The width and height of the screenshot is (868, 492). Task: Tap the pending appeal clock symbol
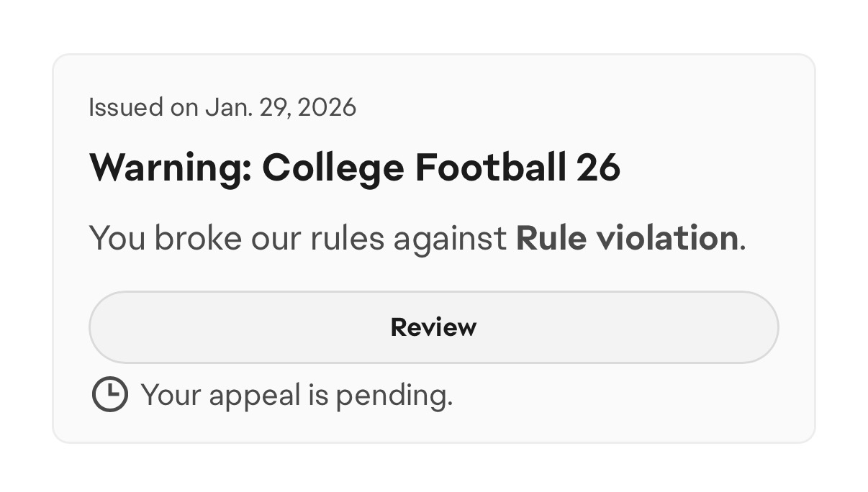pyautogui.click(x=110, y=395)
